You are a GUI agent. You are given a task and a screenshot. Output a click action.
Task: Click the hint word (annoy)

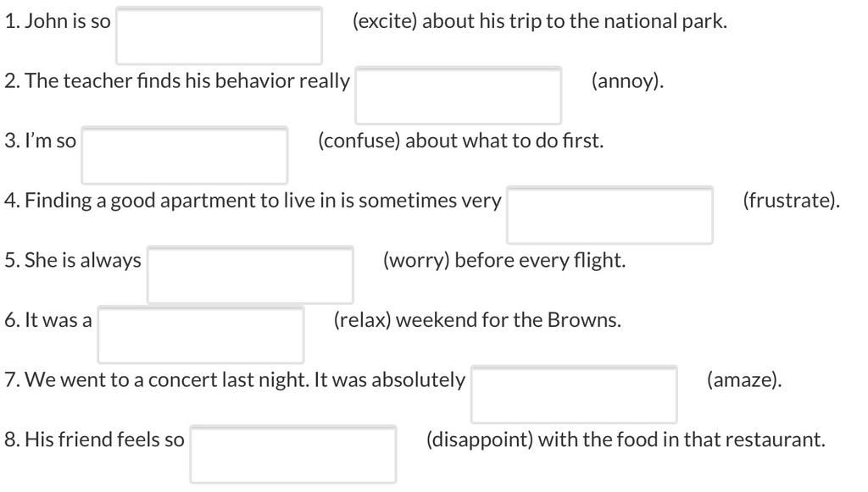coord(627,80)
